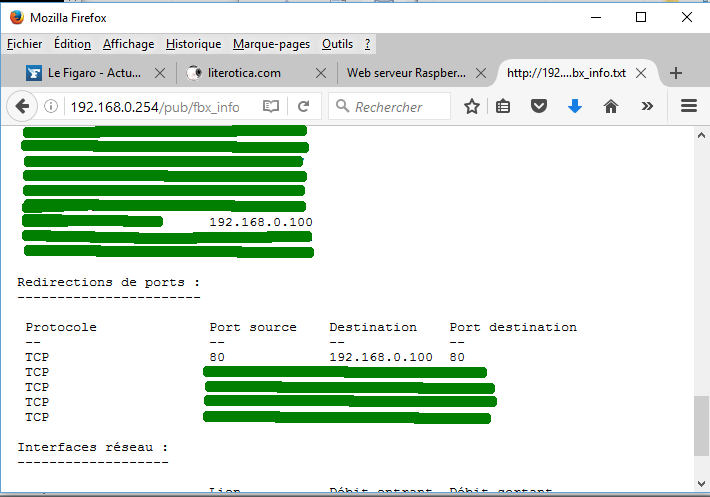Switch to the Web serveur Raspberry tab

point(405,73)
